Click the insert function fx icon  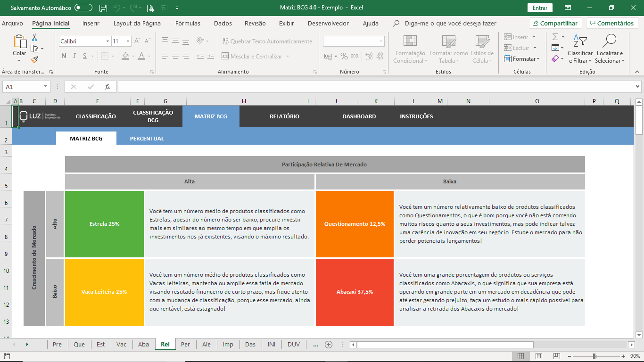[x=107, y=87]
